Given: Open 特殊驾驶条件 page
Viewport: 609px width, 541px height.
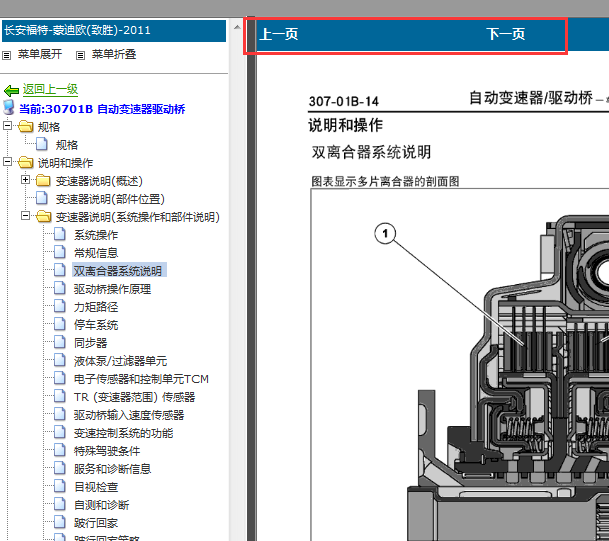Looking at the screenshot, I should [x=107, y=451].
